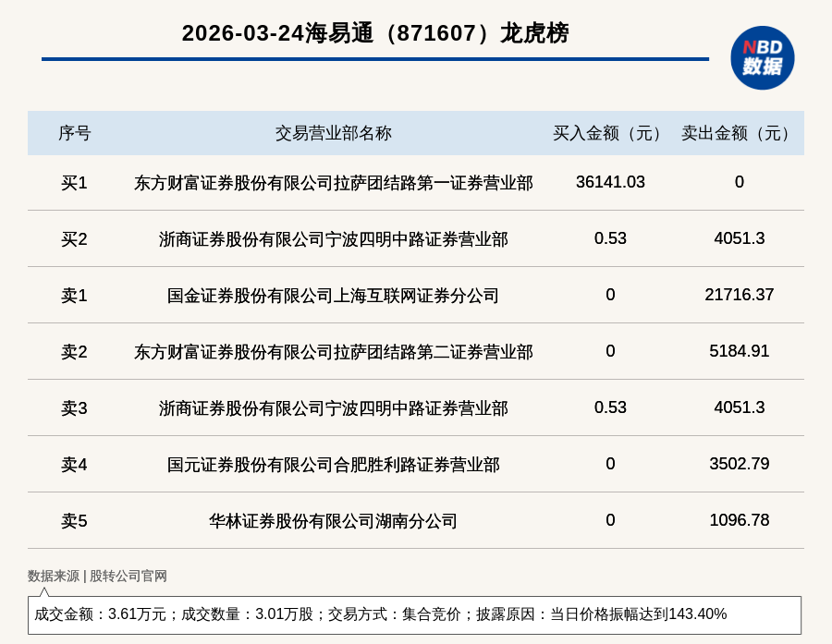Screen dimensions: 832x644
Task: Select the 买1 sell amount 0
Action: click(740, 182)
